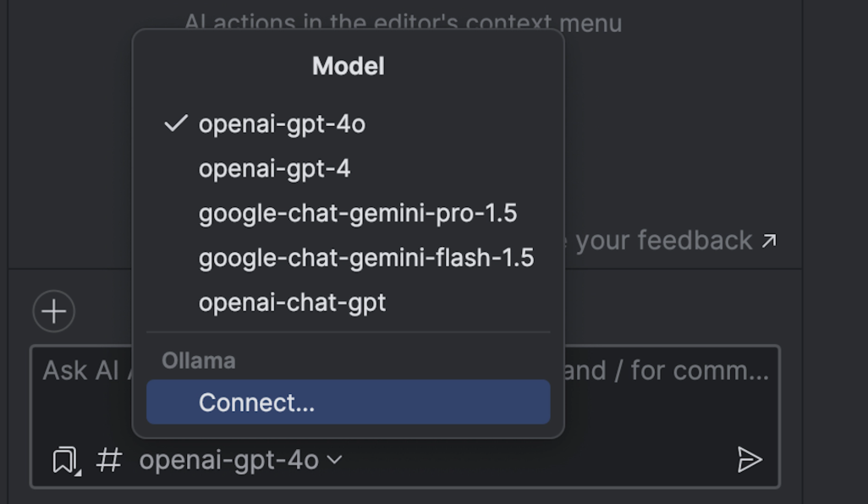Select the openai-gpt-4 model
The width and height of the screenshot is (868, 504).
tap(274, 169)
